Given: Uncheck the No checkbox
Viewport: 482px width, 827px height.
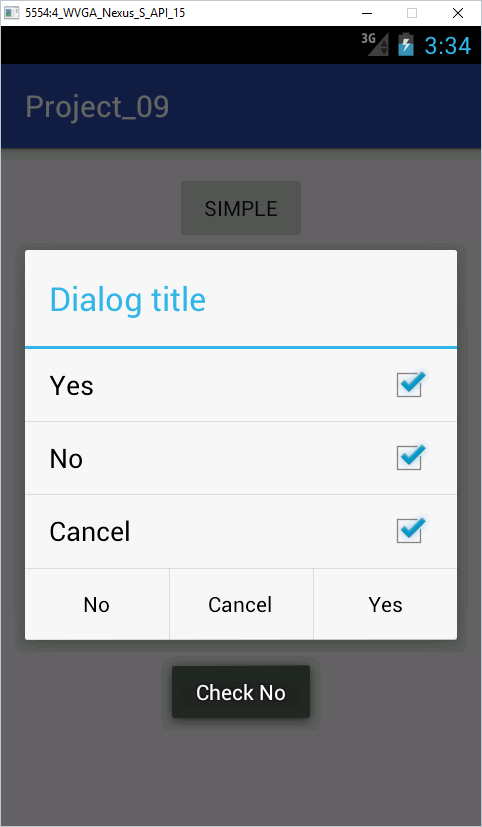Looking at the screenshot, I should (x=411, y=457).
